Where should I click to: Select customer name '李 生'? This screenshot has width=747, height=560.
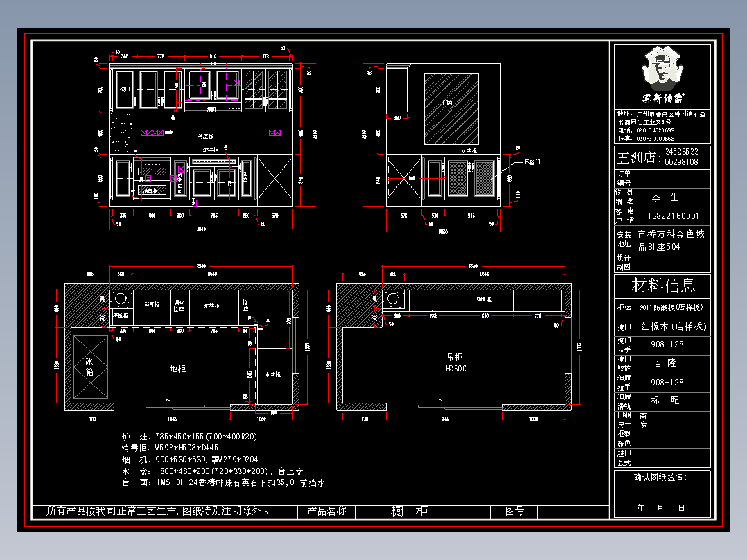pyautogui.click(x=665, y=198)
